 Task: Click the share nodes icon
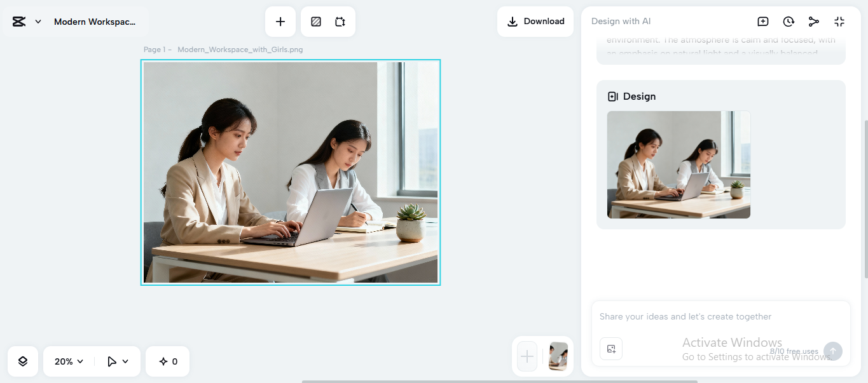[814, 22]
